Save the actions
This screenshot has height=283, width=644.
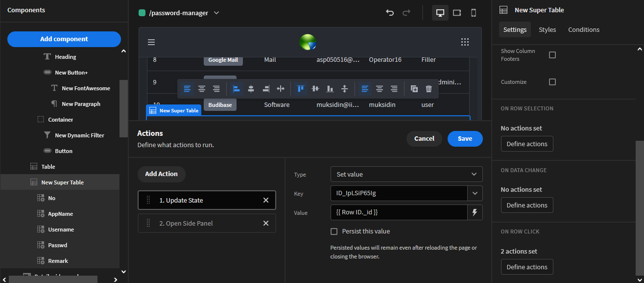tap(465, 139)
